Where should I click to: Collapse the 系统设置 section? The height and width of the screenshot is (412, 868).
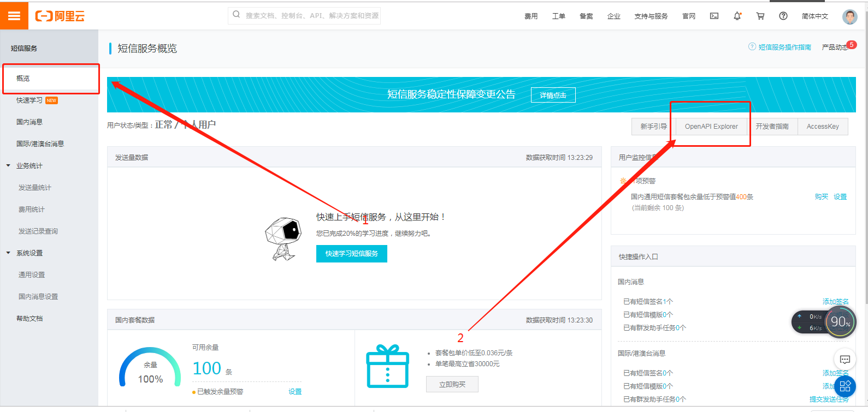point(8,253)
